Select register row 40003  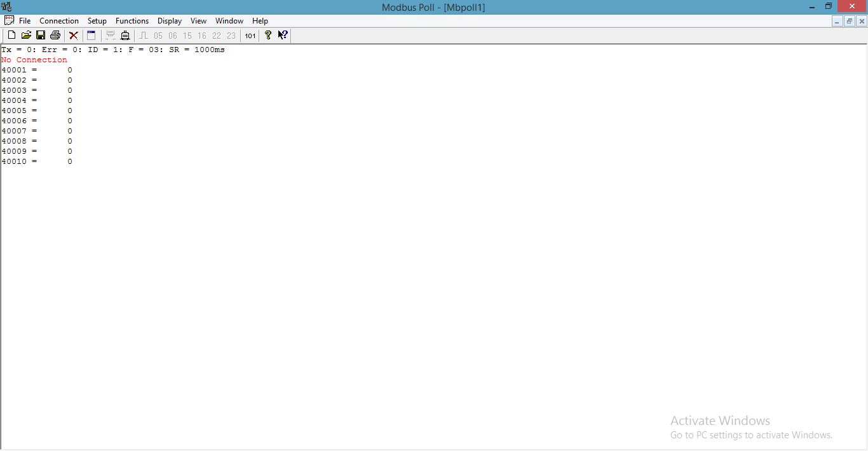tap(37, 90)
